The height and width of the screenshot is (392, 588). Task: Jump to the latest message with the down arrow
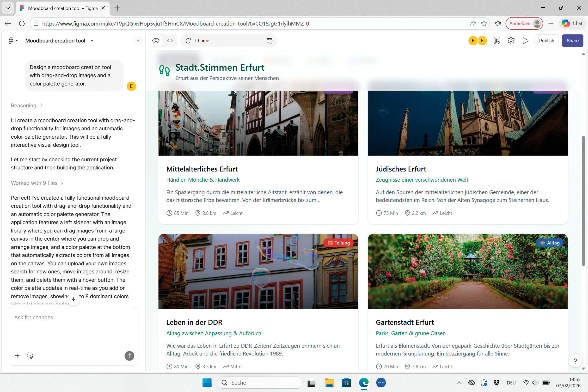pos(73,299)
